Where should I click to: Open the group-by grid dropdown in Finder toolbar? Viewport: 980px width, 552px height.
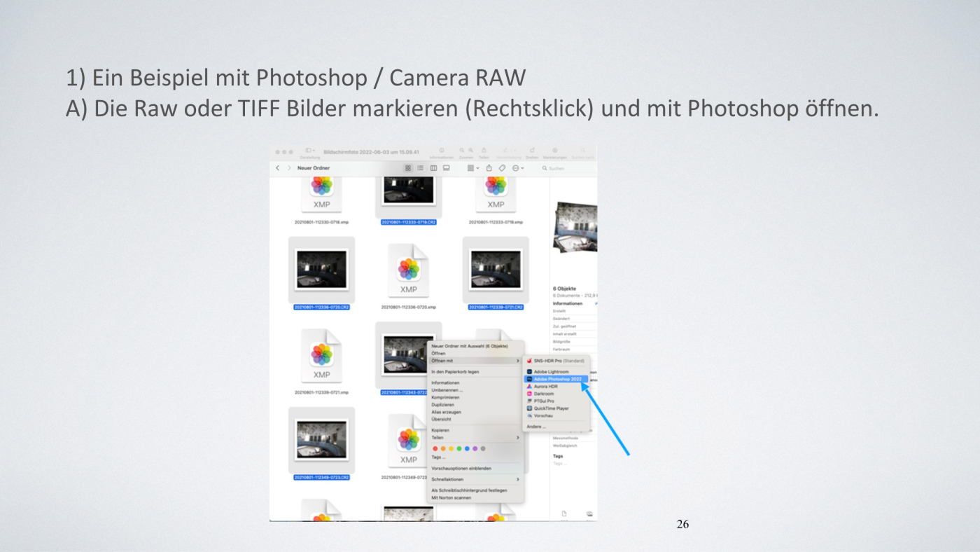[473, 168]
